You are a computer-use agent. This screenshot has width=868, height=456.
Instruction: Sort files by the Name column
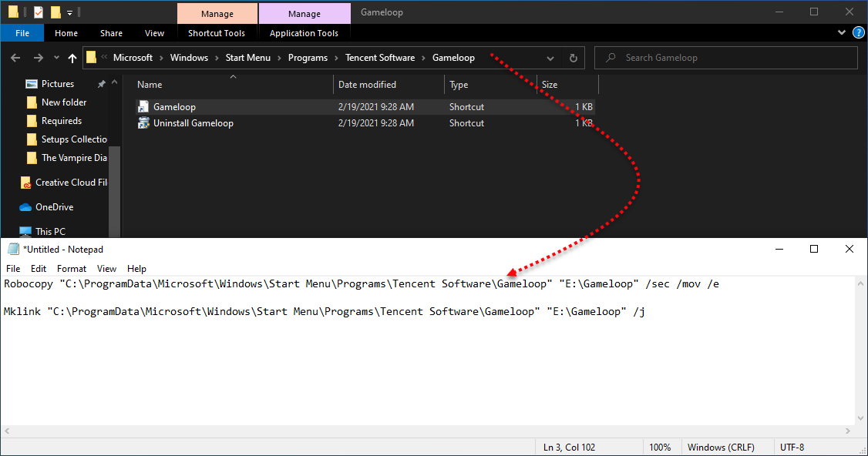point(234,85)
